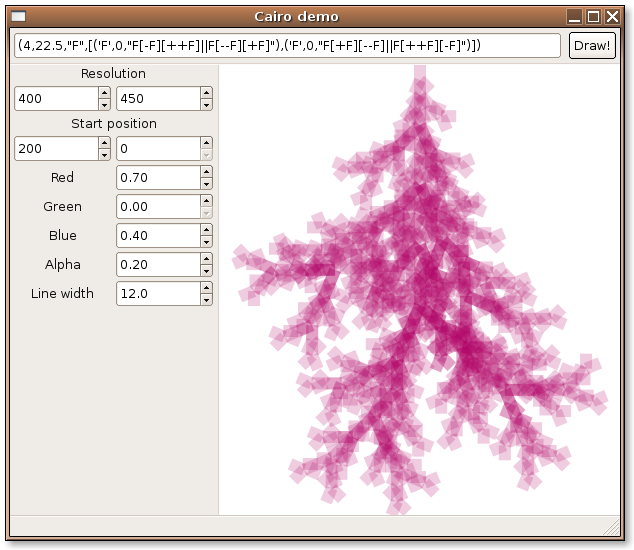Viewport: 634px width, 550px height.
Task: Open the window menu icon in title bar
Action: pos(18,16)
